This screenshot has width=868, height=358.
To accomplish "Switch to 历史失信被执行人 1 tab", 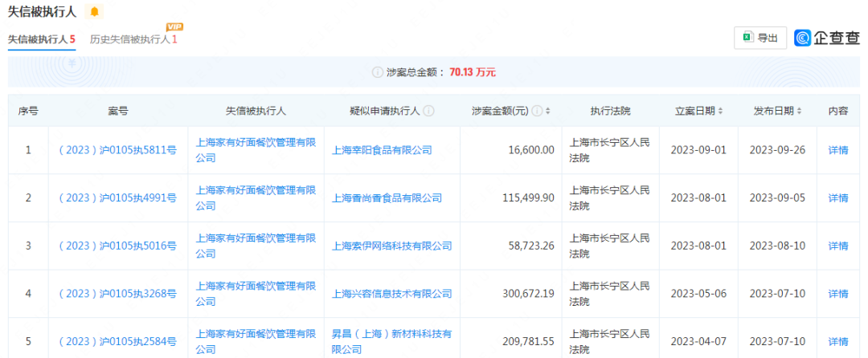I will click(x=133, y=39).
